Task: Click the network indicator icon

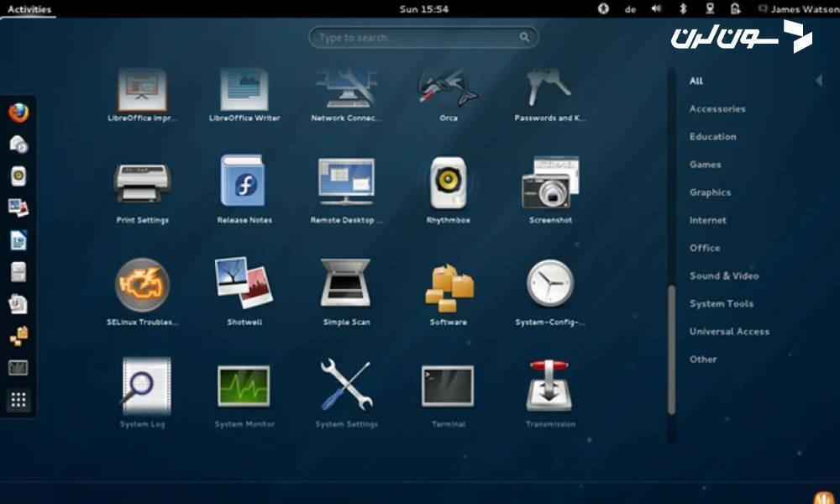Action: coord(710,8)
